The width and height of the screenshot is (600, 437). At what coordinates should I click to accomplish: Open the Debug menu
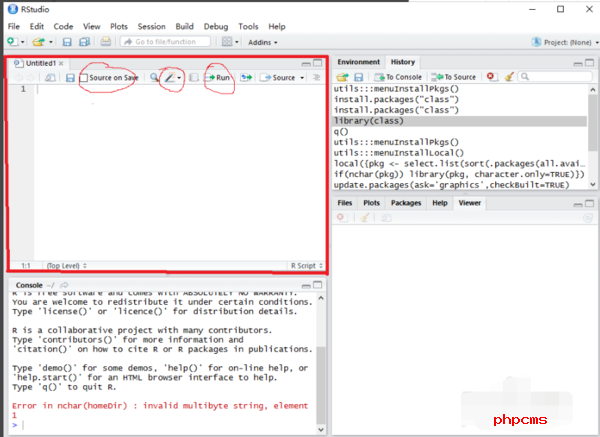coord(216,26)
